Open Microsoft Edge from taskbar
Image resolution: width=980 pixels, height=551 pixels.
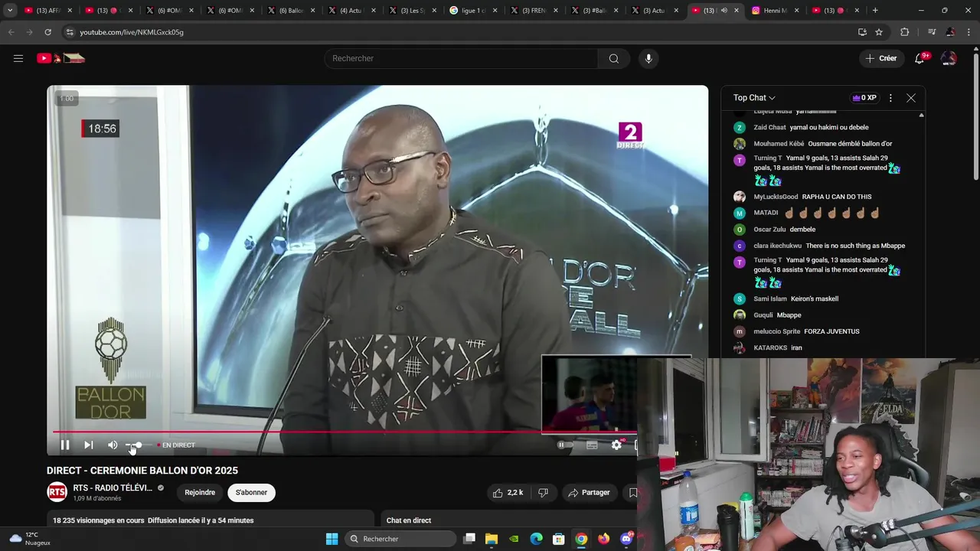pyautogui.click(x=537, y=539)
